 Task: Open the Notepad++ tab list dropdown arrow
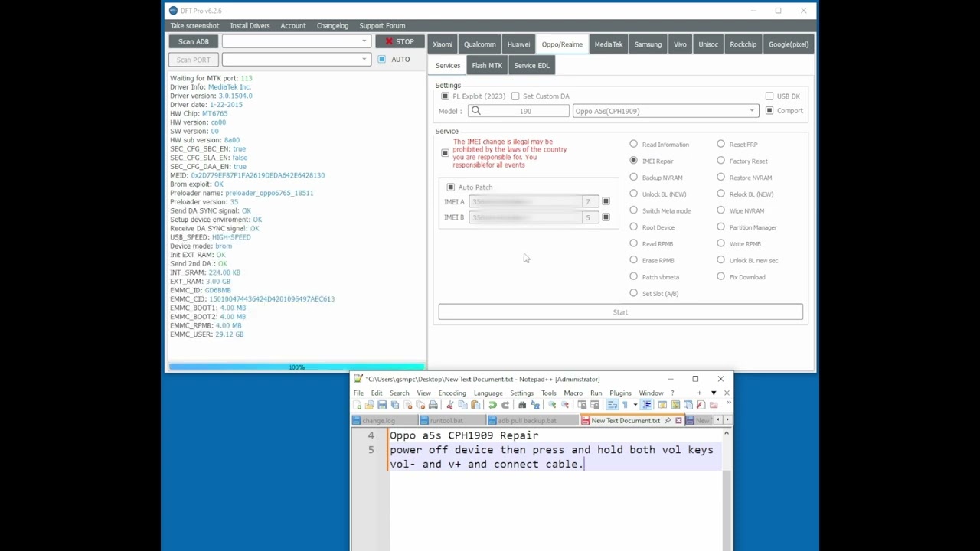coord(714,393)
